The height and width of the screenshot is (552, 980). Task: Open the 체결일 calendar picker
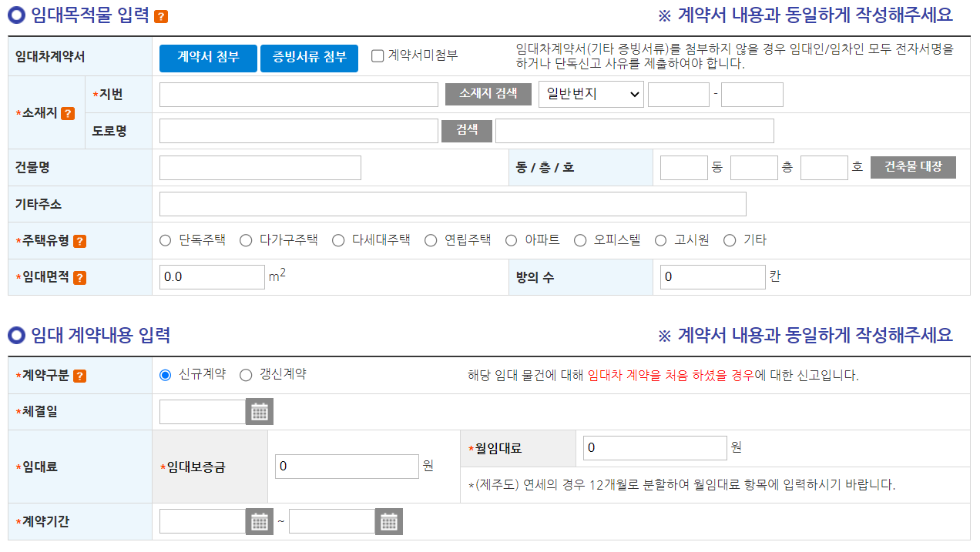click(260, 411)
